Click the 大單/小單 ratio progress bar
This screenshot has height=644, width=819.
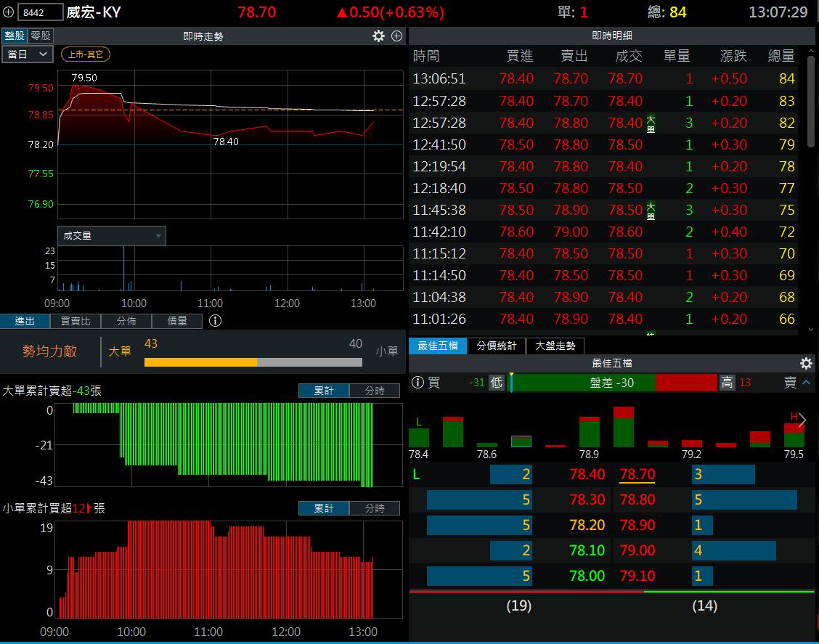click(253, 362)
